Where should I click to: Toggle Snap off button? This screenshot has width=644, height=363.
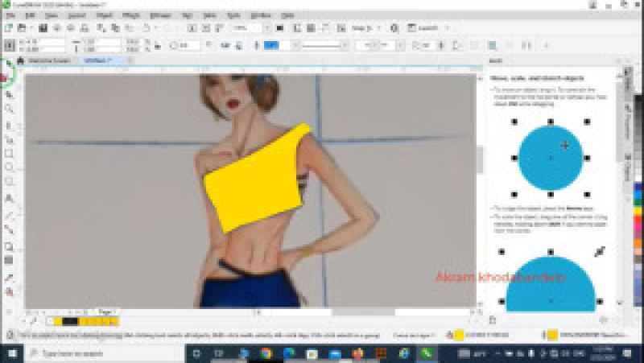pos(341,28)
